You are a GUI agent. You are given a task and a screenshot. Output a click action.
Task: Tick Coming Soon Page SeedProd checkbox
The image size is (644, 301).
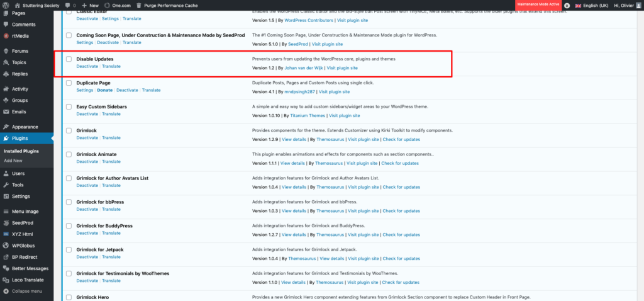[x=69, y=35]
